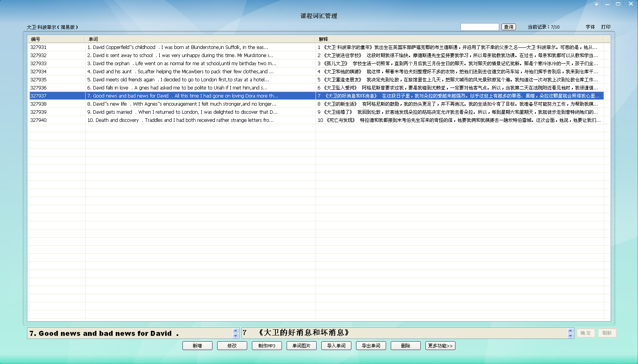Click the 修改 modify button

[x=232, y=346]
